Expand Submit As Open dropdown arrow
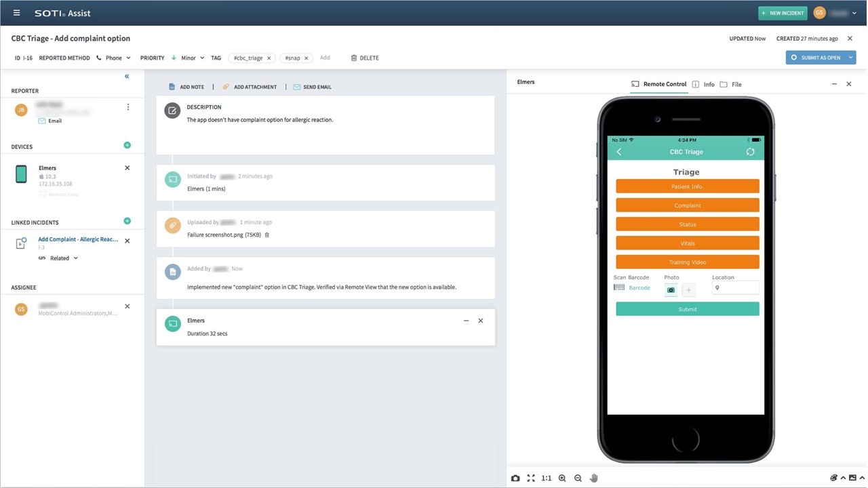Viewport: 868px width, 488px height. point(850,58)
